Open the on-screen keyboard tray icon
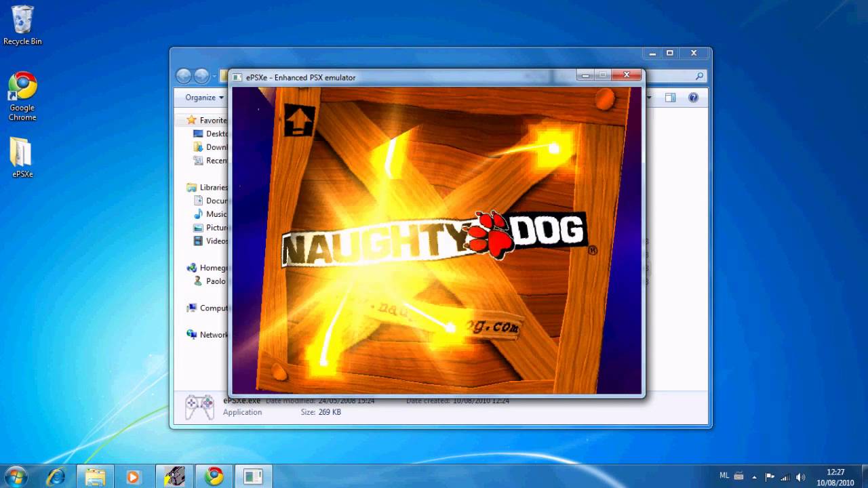The image size is (868, 488). (x=738, y=476)
